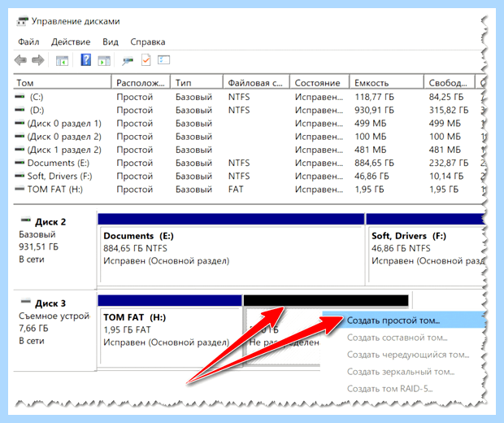Sort by the Емкость column header
This screenshot has height=423, width=504.
point(387,83)
